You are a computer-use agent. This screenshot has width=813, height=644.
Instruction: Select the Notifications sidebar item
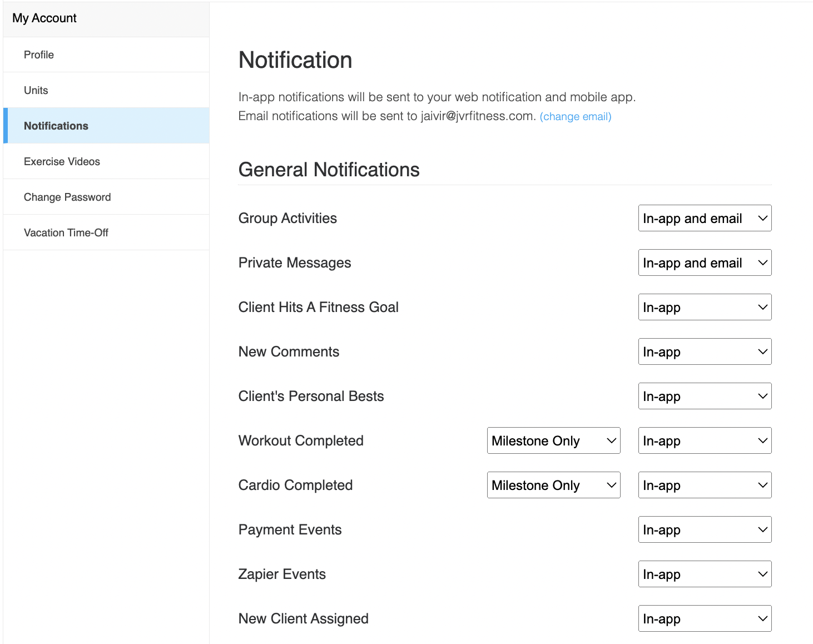pos(106,126)
